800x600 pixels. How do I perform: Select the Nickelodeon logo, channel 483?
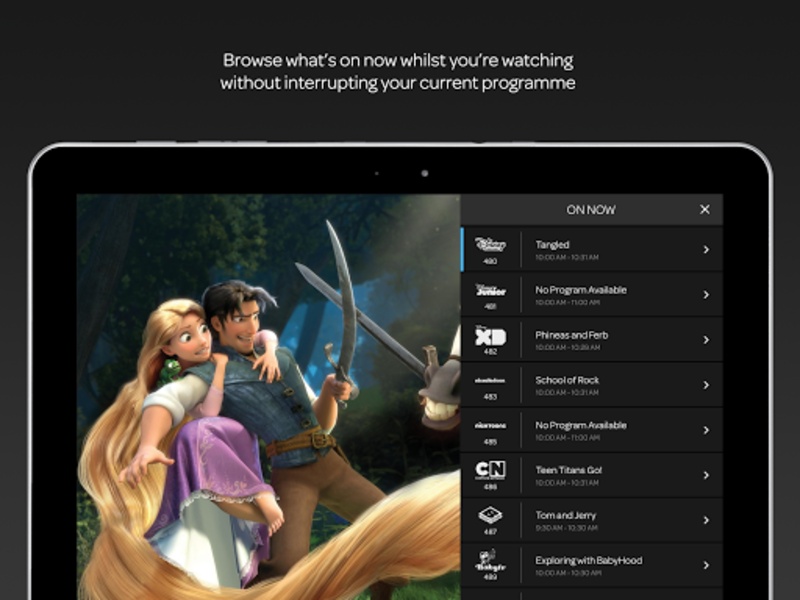pyautogui.click(x=490, y=381)
